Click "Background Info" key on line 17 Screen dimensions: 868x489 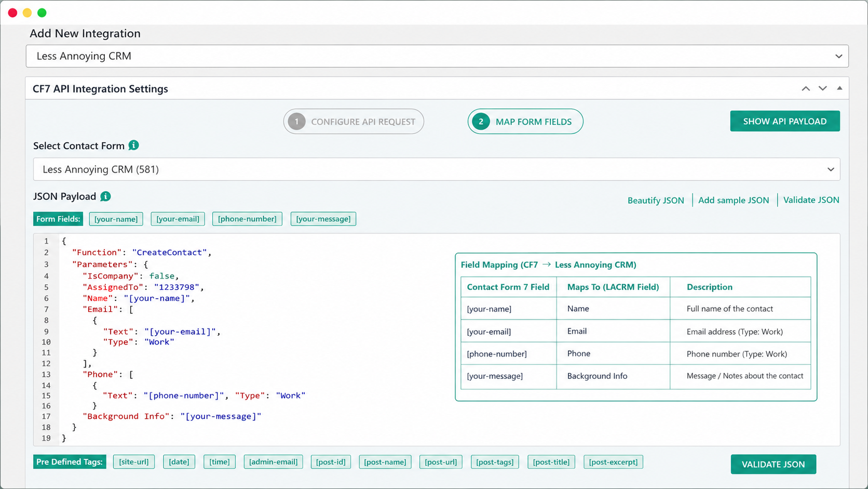pos(126,416)
